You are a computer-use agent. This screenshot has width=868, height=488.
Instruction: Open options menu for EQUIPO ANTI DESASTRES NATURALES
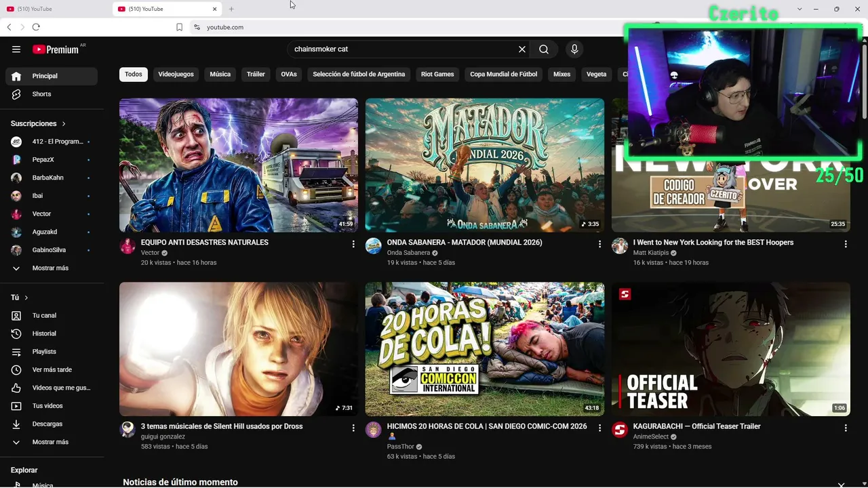coord(353,244)
